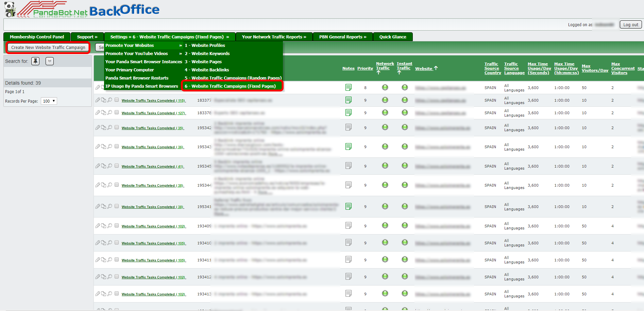Click Create New Website Traffic Campaign button

click(x=48, y=48)
